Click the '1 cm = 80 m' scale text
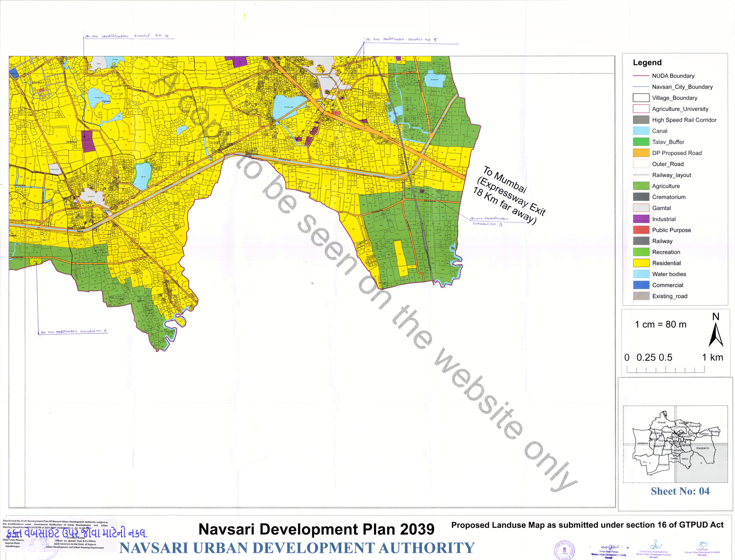Screen dimensions: 735x560 coord(661,325)
